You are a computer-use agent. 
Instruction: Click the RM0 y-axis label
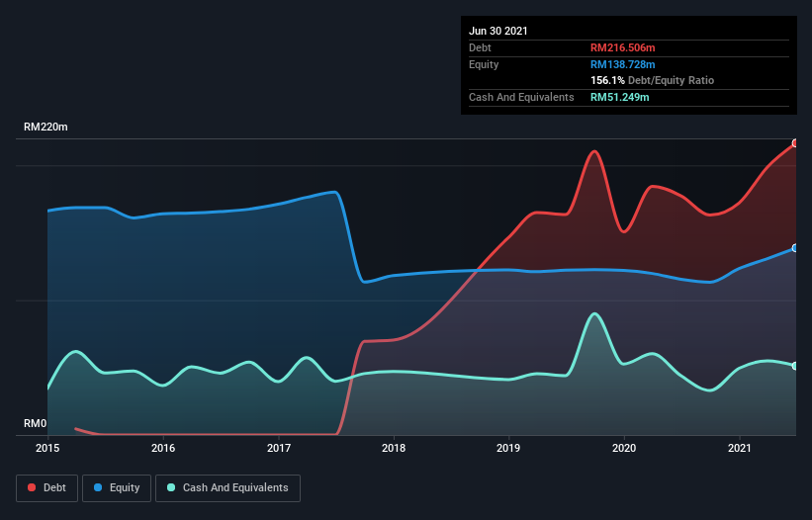click(x=36, y=423)
